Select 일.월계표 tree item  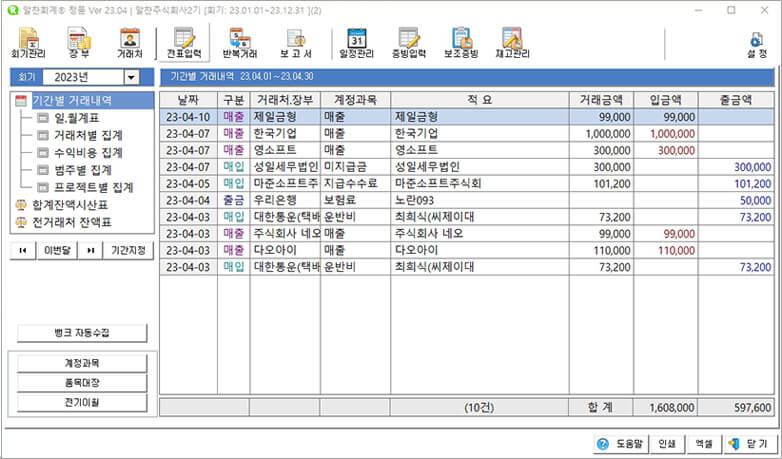click(x=77, y=118)
